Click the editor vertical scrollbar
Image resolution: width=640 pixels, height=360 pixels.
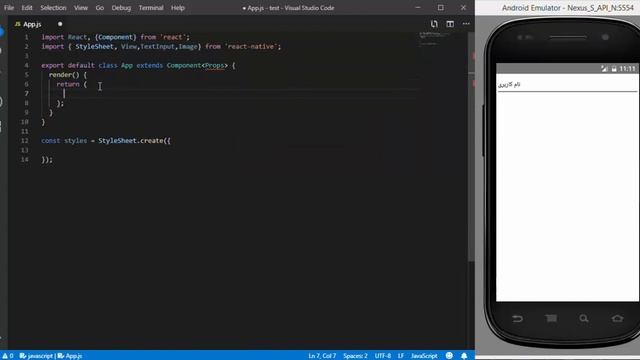pyautogui.click(x=471, y=147)
